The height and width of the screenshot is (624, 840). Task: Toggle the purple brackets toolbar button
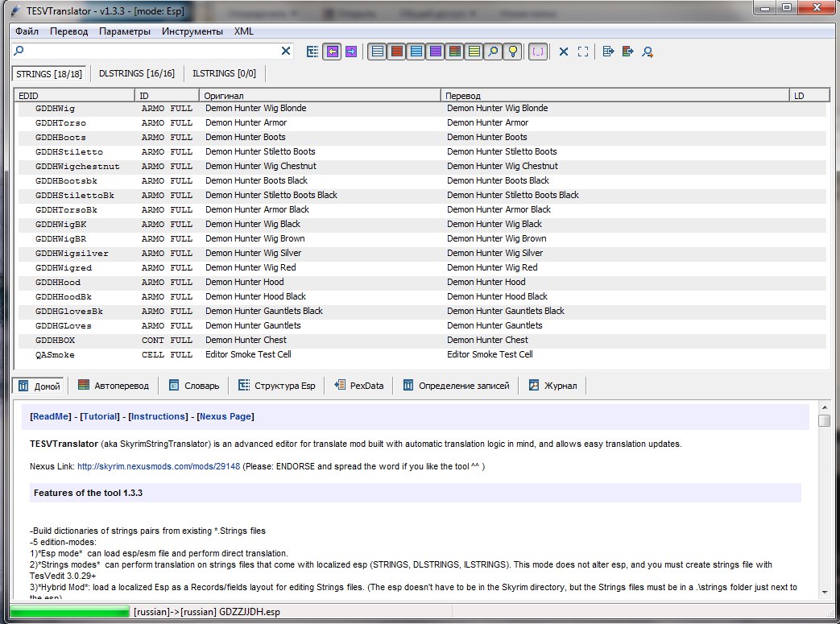click(x=538, y=52)
